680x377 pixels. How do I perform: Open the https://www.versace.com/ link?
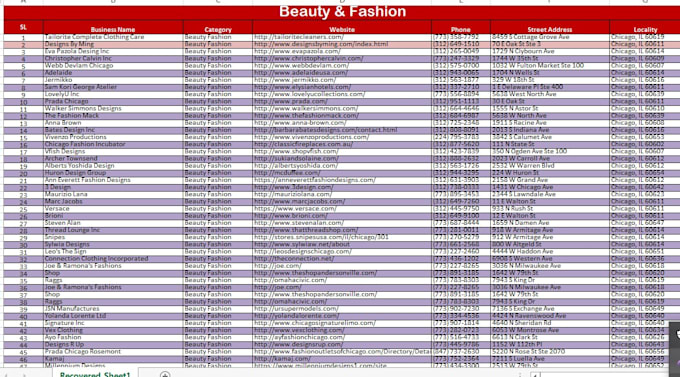click(x=295, y=209)
